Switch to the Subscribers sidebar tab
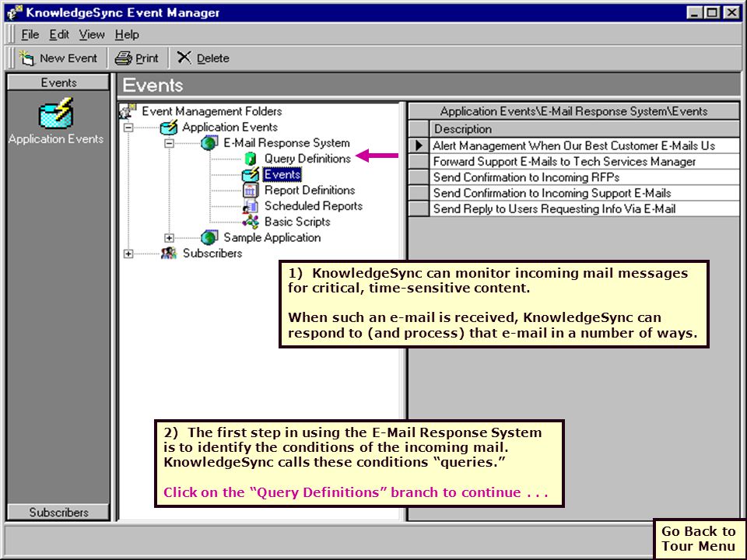This screenshot has height=560, width=747. [x=58, y=512]
